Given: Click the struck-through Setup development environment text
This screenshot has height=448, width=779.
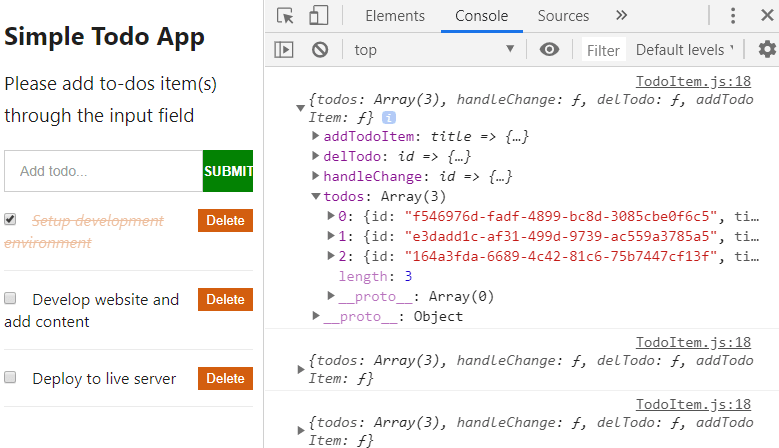Looking at the screenshot, I should click(x=84, y=231).
